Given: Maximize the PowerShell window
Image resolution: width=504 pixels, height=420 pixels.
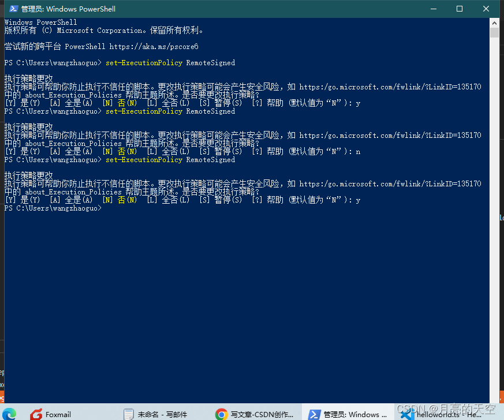Looking at the screenshot, I should click(460, 9).
